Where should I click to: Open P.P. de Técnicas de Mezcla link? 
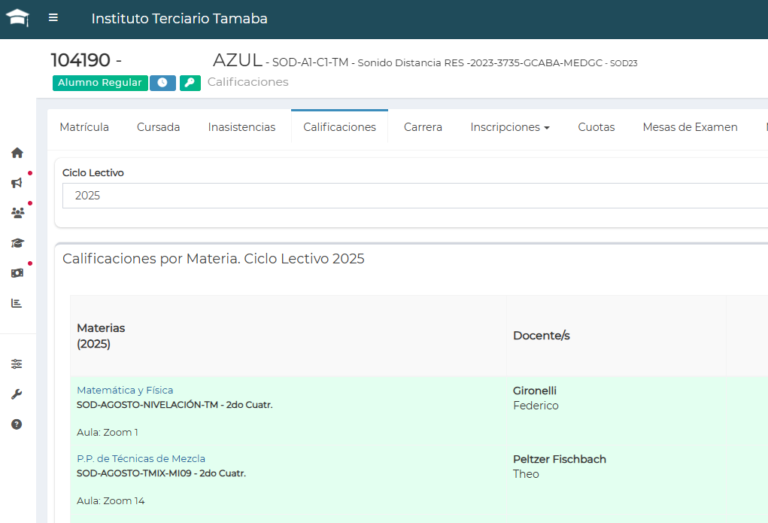coord(141,459)
